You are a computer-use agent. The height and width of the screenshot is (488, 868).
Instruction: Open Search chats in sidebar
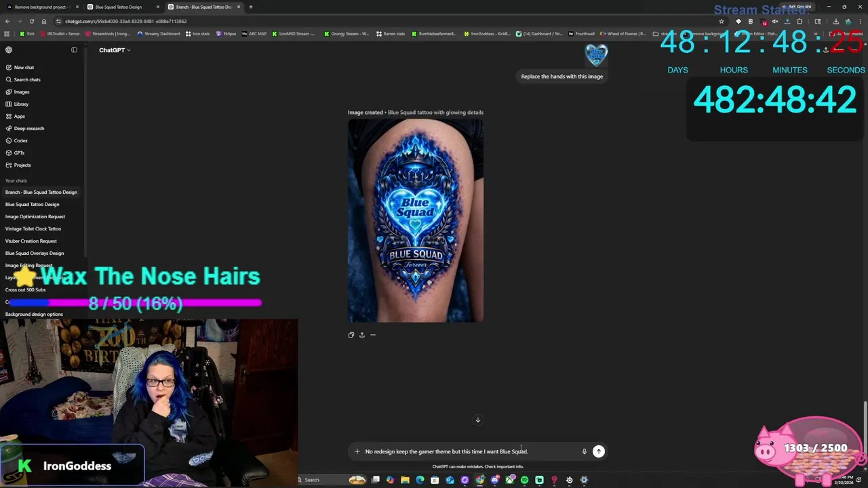(22, 79)
